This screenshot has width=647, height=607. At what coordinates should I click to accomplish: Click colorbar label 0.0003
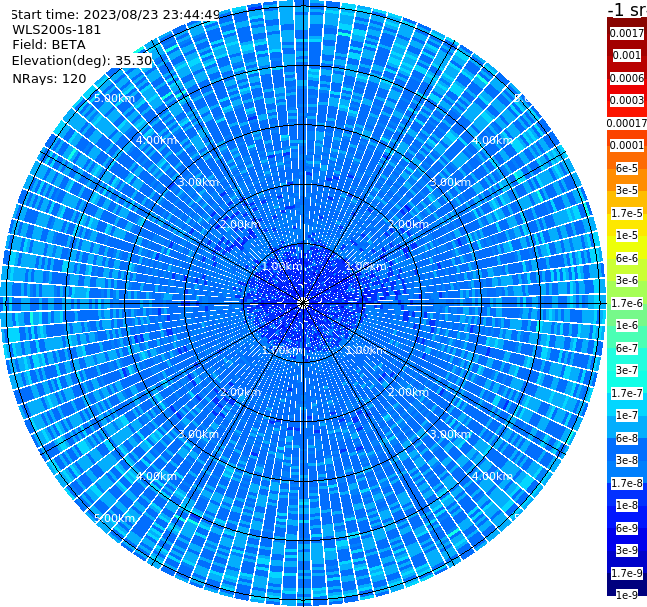tap(627, 100)
